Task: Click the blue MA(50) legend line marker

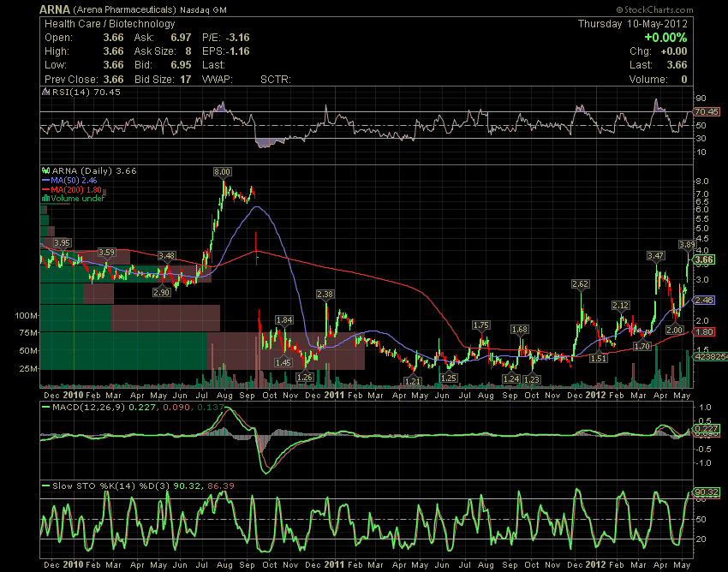Action: point(46,180)
